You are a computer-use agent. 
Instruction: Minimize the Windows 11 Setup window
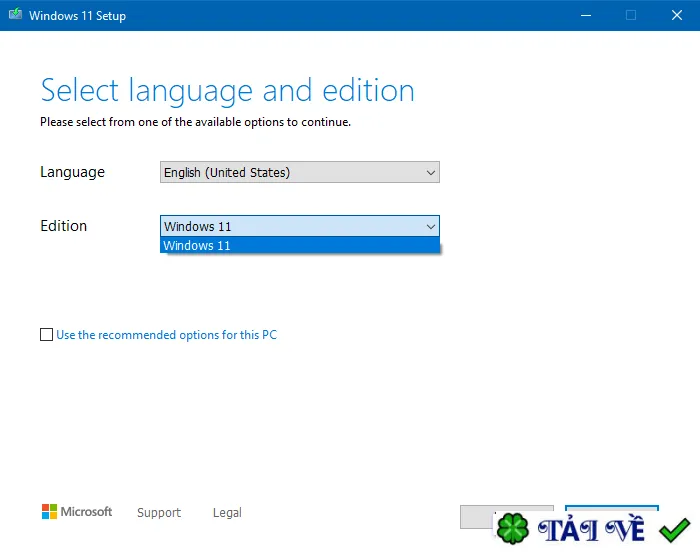click(x=586, y=16)
